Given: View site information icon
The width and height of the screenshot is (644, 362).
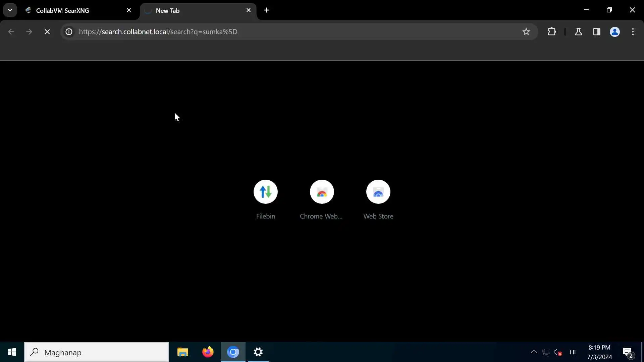Looking at the screenshot, I should tap(69, 32).
